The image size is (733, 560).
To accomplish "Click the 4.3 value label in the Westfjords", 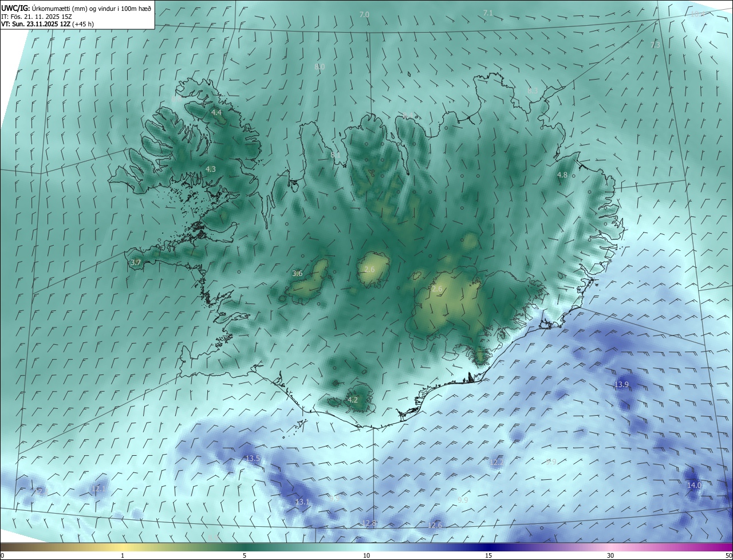I will pos(211,169).
